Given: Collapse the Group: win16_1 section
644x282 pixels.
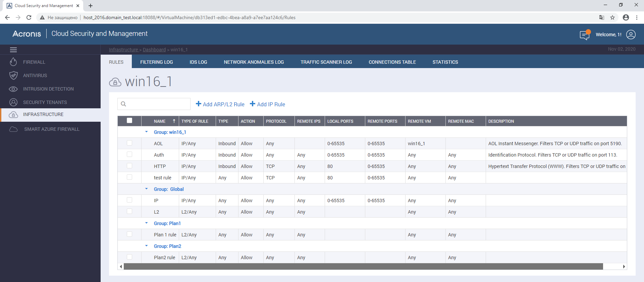Looking at the screenshot, I should pyautogui.click(x=146, y=132).
